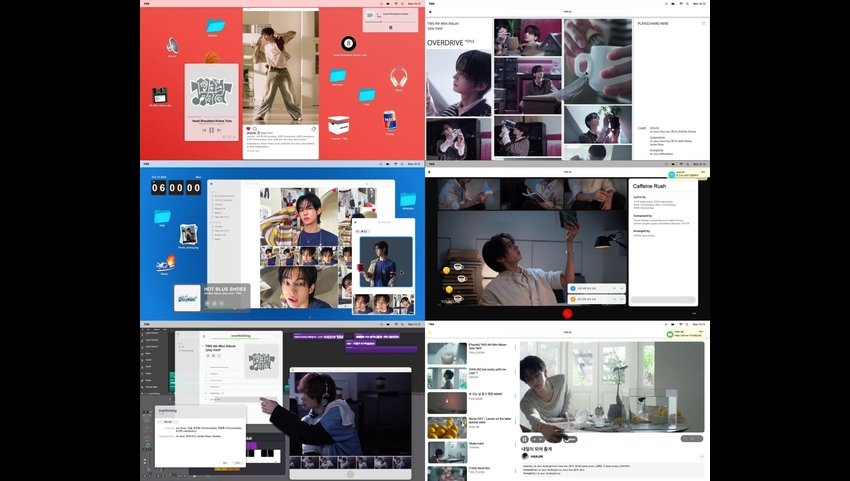Pause the Head Shoulders Knees Toes track

(211, 131)
